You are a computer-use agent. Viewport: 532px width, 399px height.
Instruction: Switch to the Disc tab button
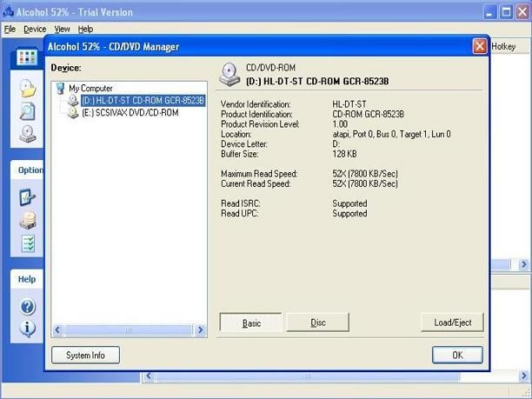point(318,323)
